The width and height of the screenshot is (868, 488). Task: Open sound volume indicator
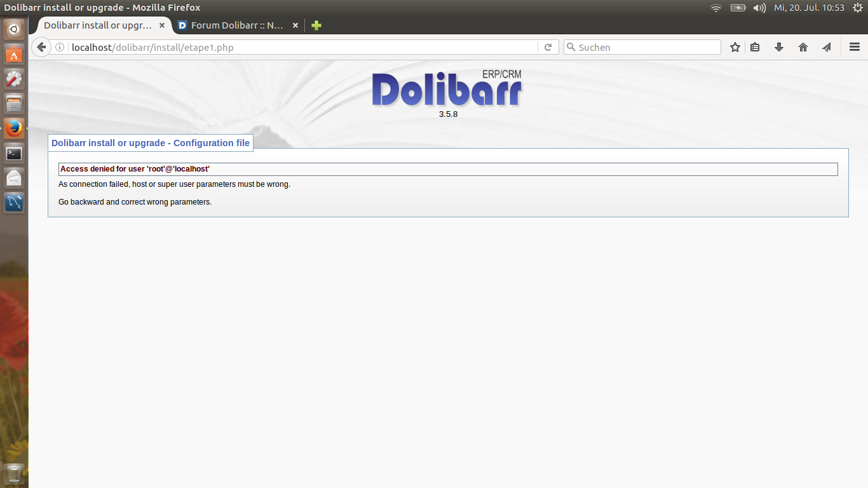point(759,8)
